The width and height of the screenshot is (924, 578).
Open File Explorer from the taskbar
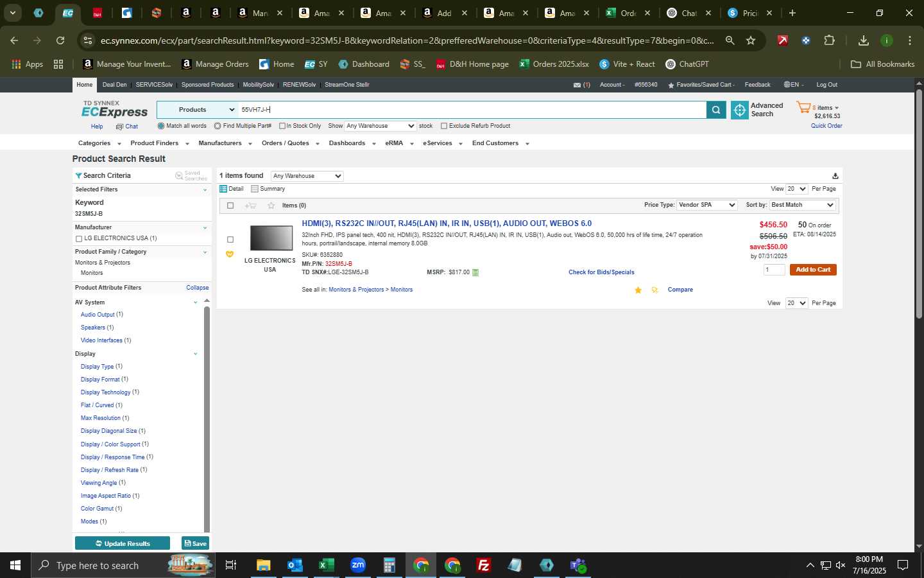tap(263, 565)
